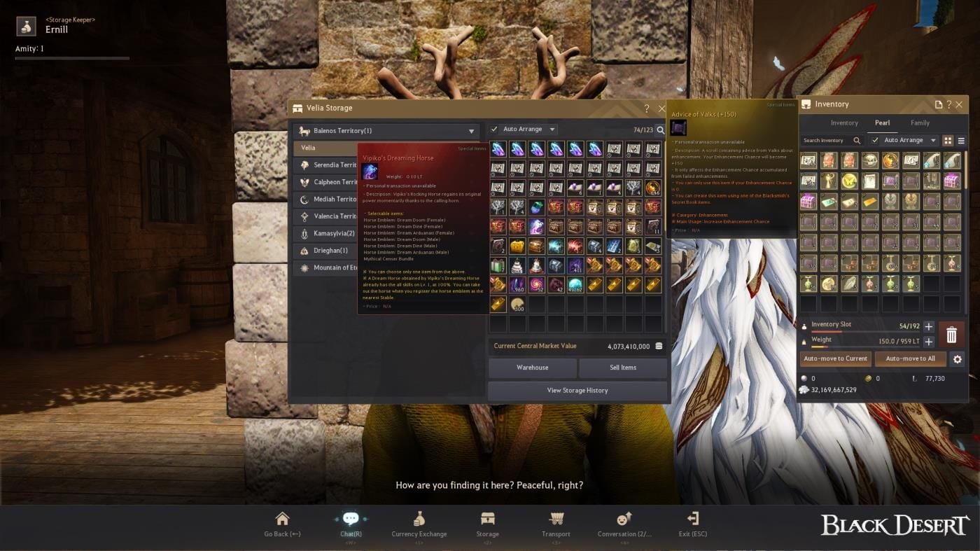Expand the Valencia territory entry
This screenshot has height=551, width=980.
click(x=325, y=216)
